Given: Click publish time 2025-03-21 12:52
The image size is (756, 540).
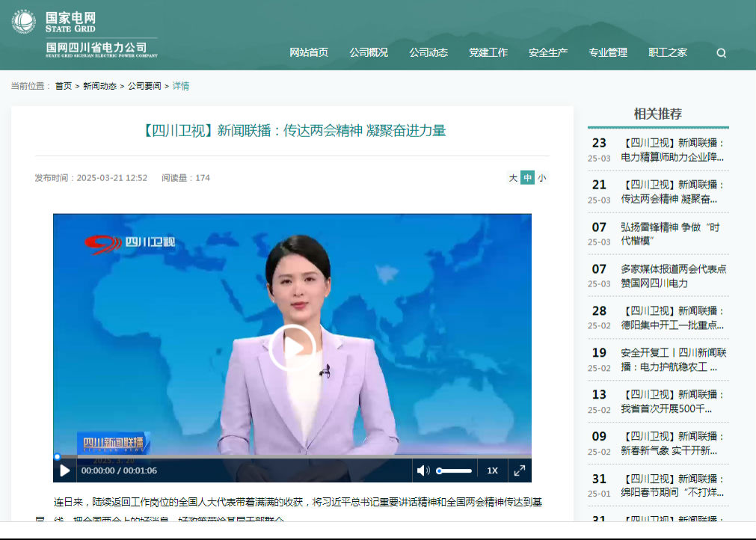Looking at the screenshot, I should pos(90,178).
